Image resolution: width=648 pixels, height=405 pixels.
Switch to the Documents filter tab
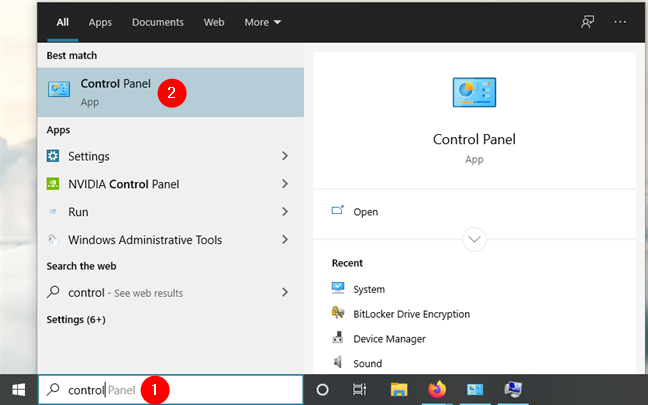[x=158, y=21]
